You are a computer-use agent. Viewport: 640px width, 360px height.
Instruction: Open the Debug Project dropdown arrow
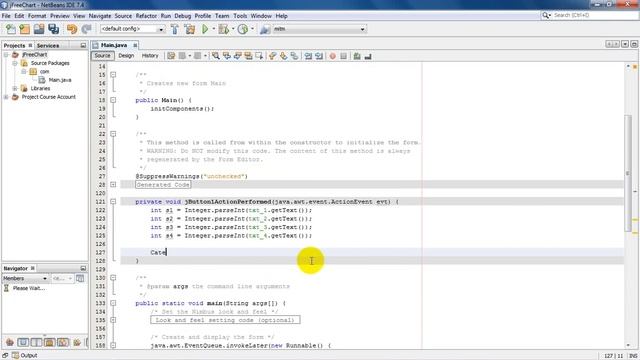[233, 29]
